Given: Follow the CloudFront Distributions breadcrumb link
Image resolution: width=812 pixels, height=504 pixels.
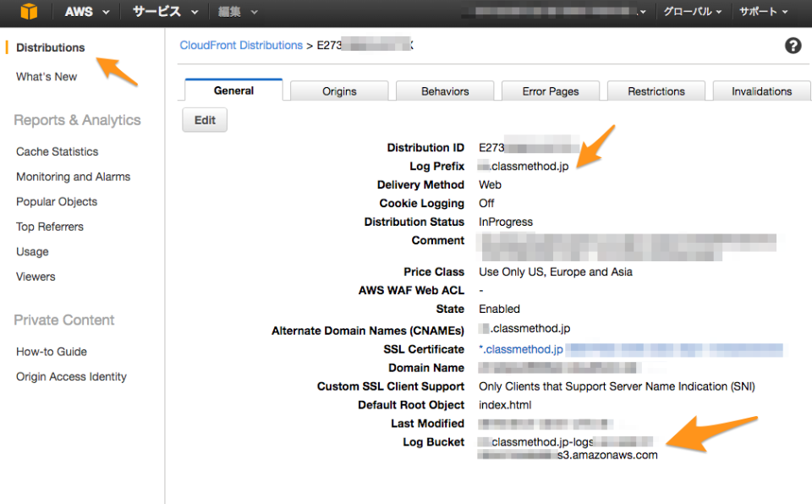Looking at the screenshot, I should [x=241, y=46].
